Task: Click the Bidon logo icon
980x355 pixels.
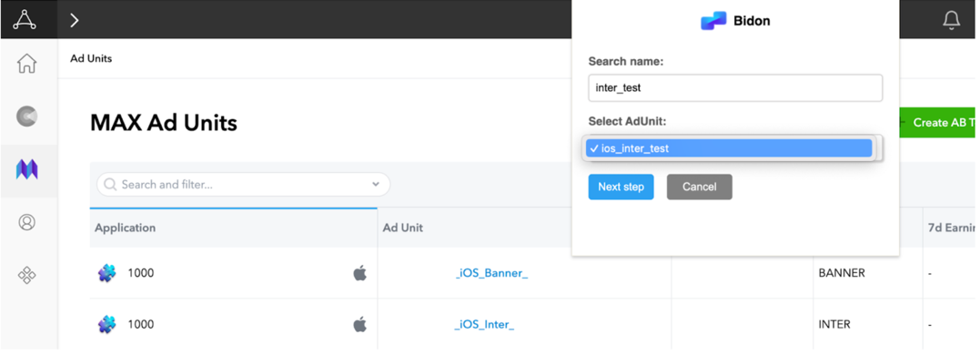Action: (713, 21)
